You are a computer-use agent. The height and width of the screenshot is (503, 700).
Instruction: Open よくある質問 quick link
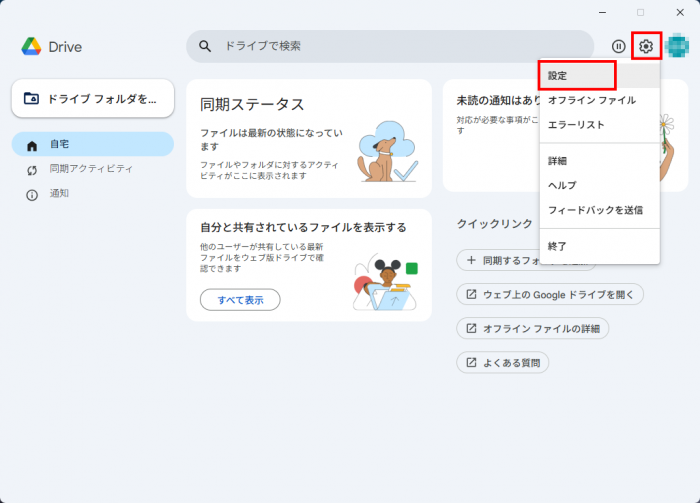pyautogui.click(x=503, y=362)
